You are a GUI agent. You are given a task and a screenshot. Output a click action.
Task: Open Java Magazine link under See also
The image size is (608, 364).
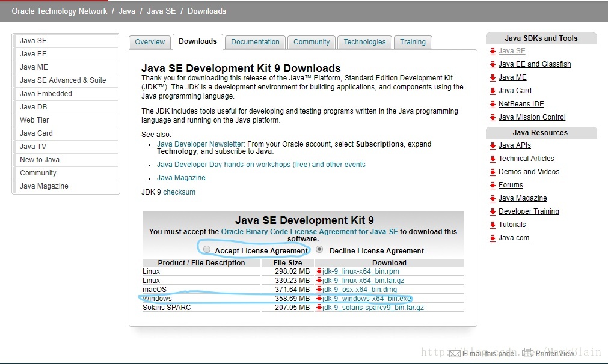[x=181, y=178]
